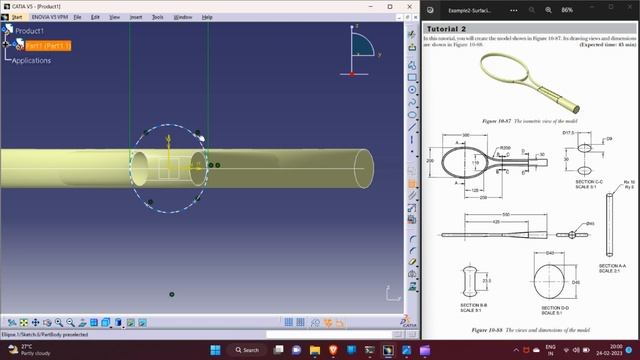Select the Pan view tool
The width and height of the screenshot is (640, 360).
coord(36,323)
